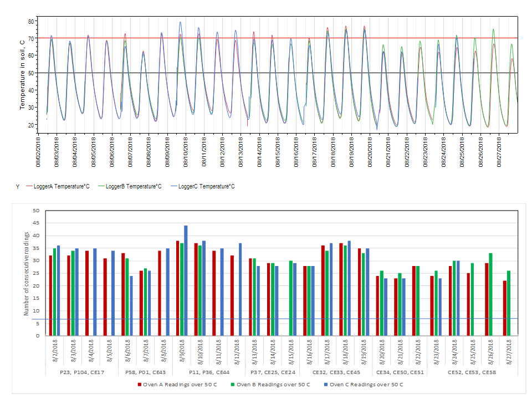Click the green Oven B legend swatch

pos(233,385)
